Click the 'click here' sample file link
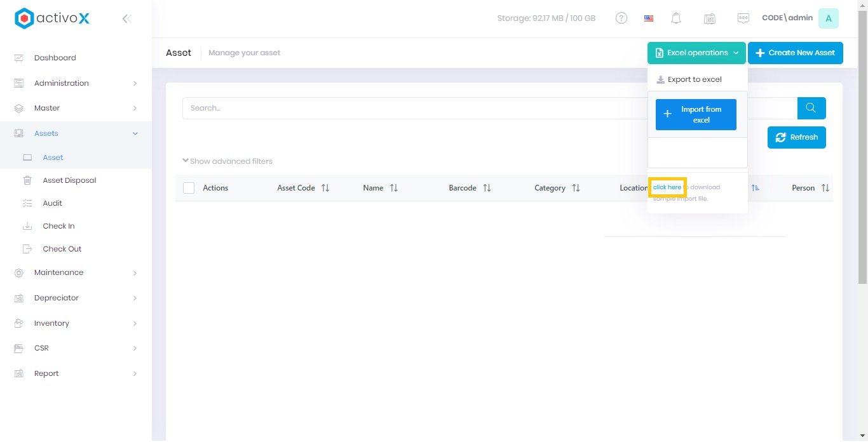 pos(667,187)
